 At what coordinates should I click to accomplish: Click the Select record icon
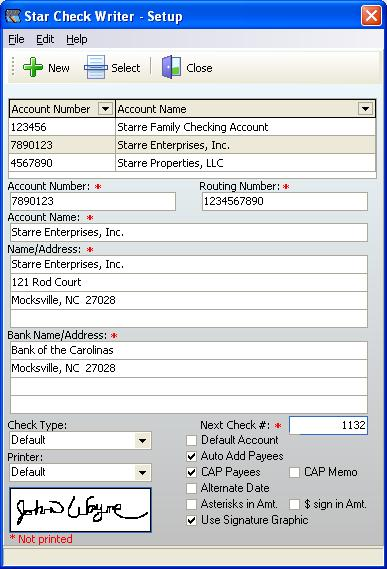(x=96, y=67)
